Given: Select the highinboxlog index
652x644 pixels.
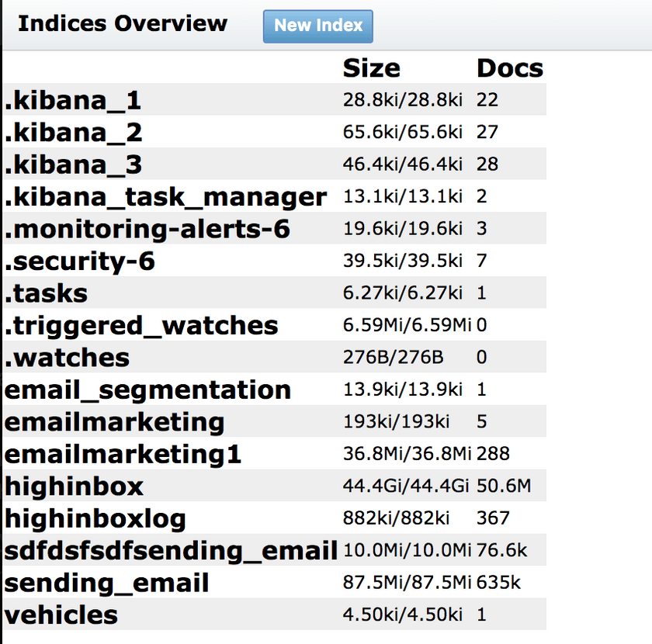Looking at the screenshot, I should click(x=95, y=518).
